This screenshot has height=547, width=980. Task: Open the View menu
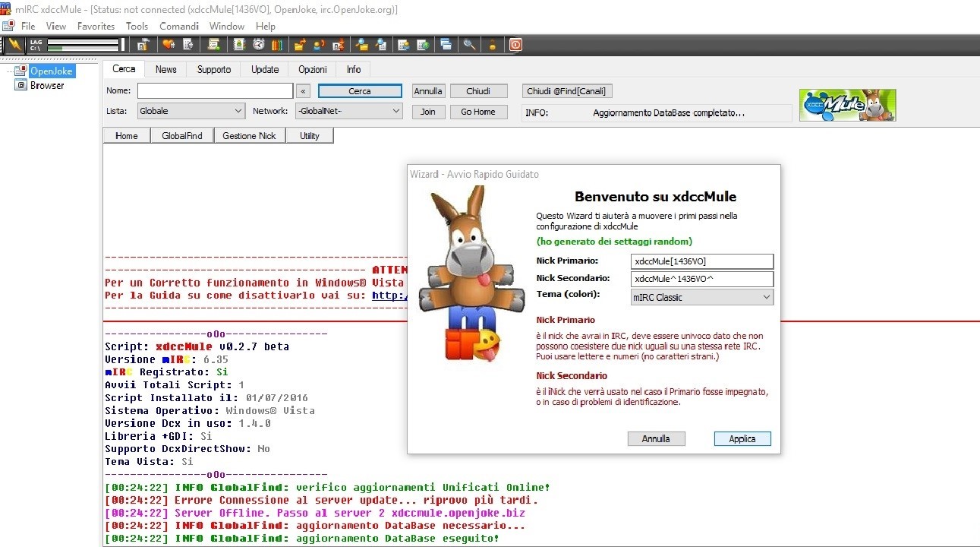coord(56,26)
